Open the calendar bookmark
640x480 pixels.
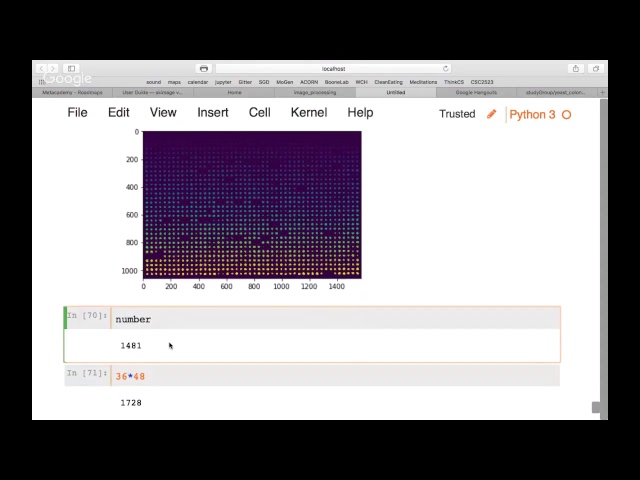(x=198, y=82)
